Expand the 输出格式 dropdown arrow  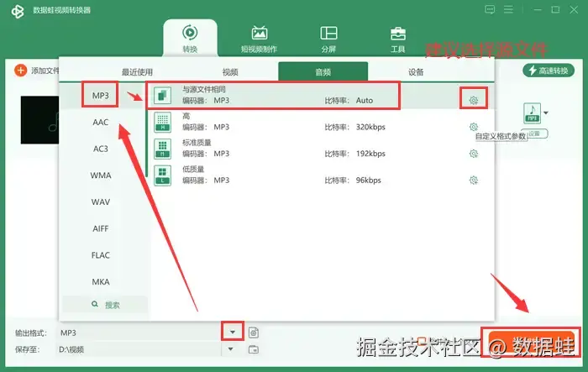click(233, 332)
